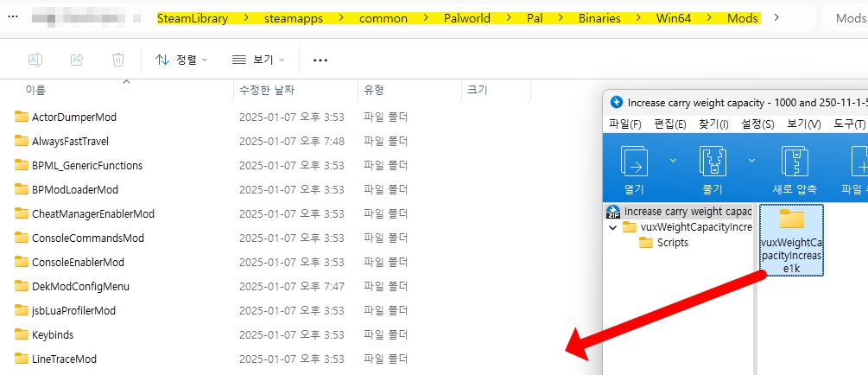The image size is (868, 375).
Task: Click the 이름 column header to sort
Action: (36, 89)
